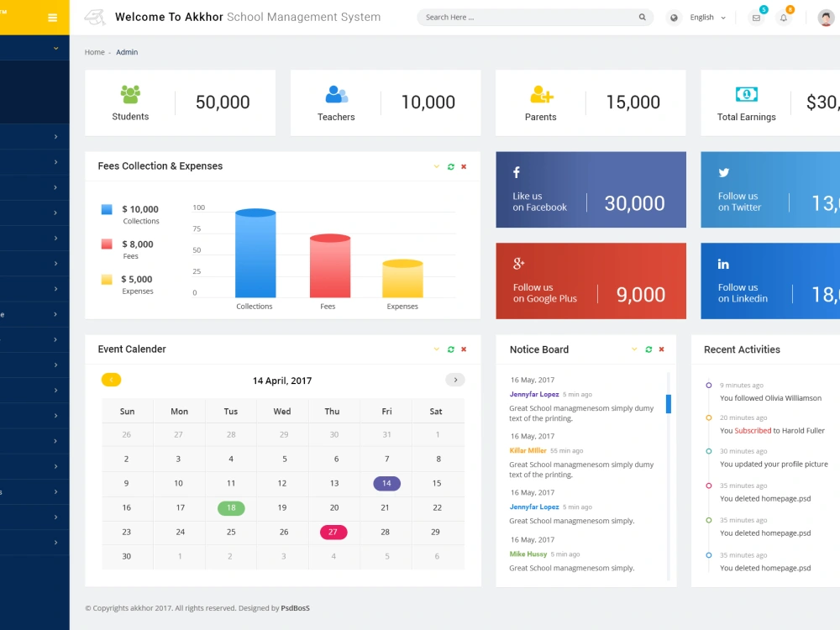Refresh the Fees Collection panel
Viewport: 840px width, 630px height.
tap(450, 166)
